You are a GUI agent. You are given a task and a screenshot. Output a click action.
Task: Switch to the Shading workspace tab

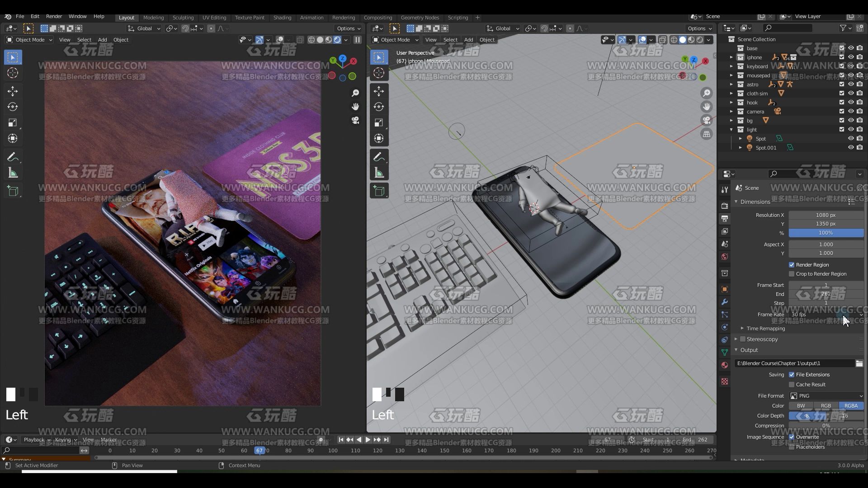282,18
